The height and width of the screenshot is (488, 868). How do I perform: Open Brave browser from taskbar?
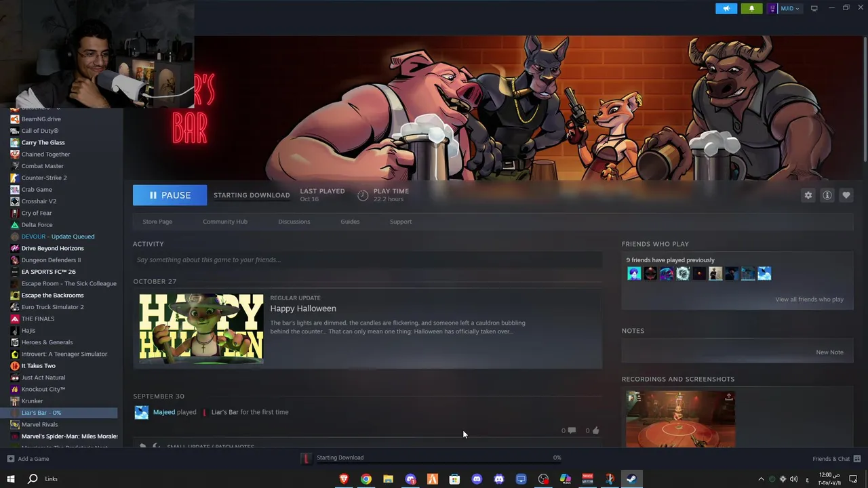tap(344, 479)
